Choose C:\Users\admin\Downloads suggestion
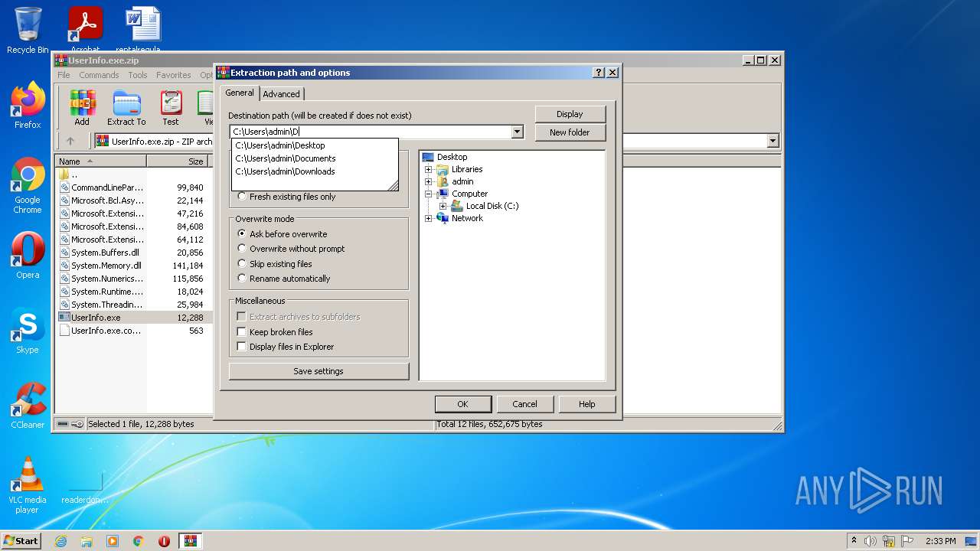 point(315,171)
